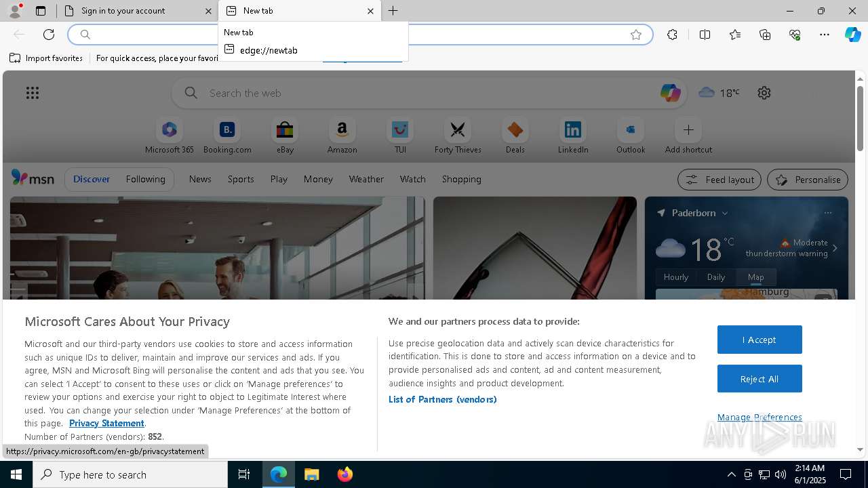Click Import favorites in favorites bar

click(x=46, y=58)
